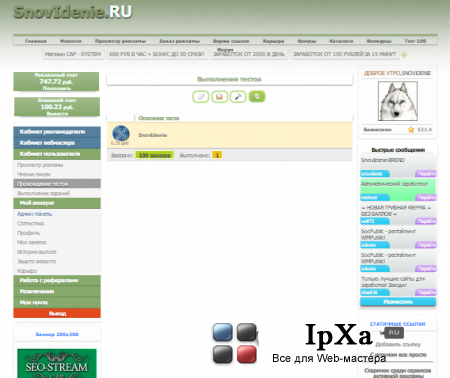Open История выплат in sidebar
The image size is (450, 378).
pyautogui.click(x=37, y=252)
